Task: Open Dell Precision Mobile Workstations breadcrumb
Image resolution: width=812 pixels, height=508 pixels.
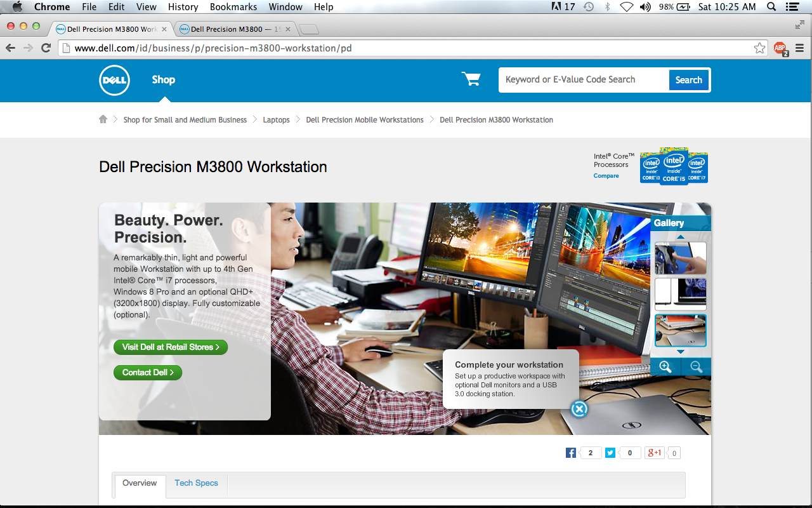Action: pos(365,120)
